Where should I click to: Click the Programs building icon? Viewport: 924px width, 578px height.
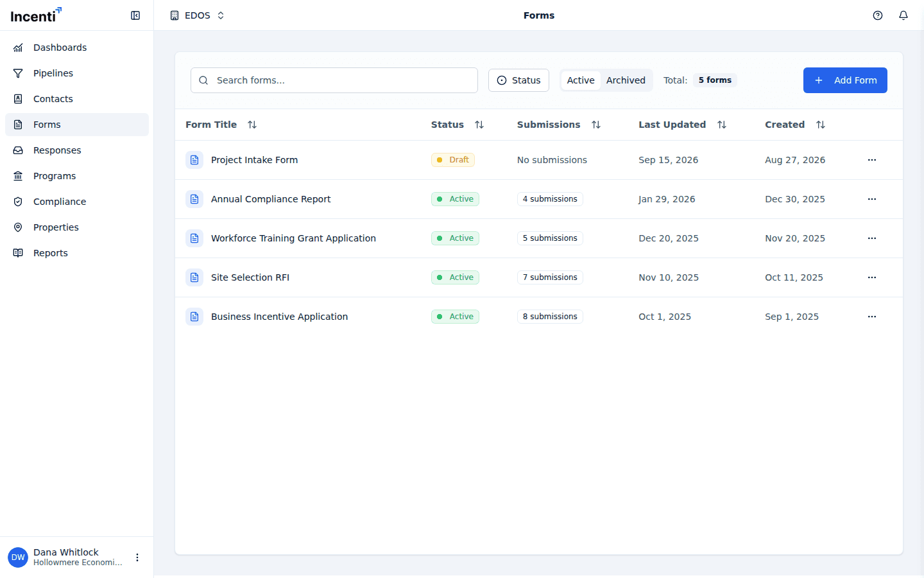(18, 176)
